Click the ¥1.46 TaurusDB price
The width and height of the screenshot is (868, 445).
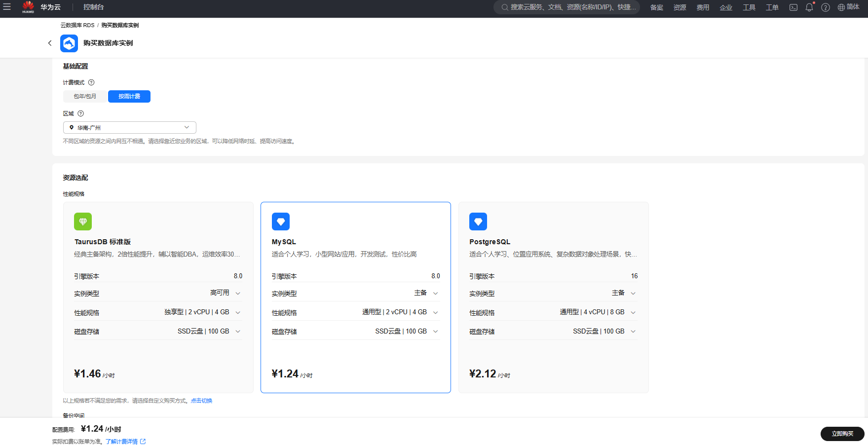(87, 374)
